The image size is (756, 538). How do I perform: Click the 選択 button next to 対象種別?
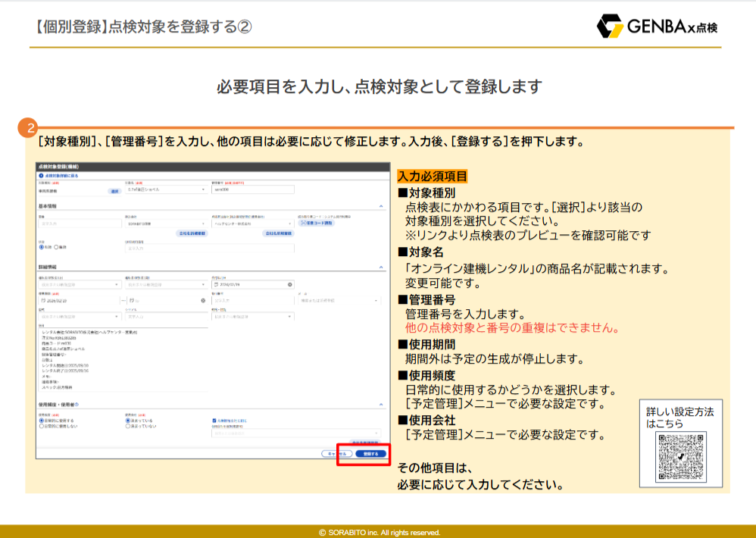[115, 191]
